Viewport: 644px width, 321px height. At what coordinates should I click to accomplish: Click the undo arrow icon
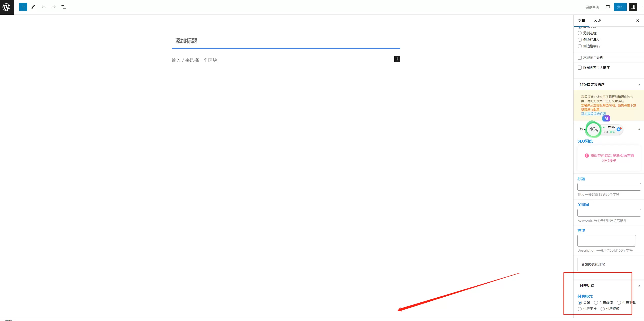43,7
